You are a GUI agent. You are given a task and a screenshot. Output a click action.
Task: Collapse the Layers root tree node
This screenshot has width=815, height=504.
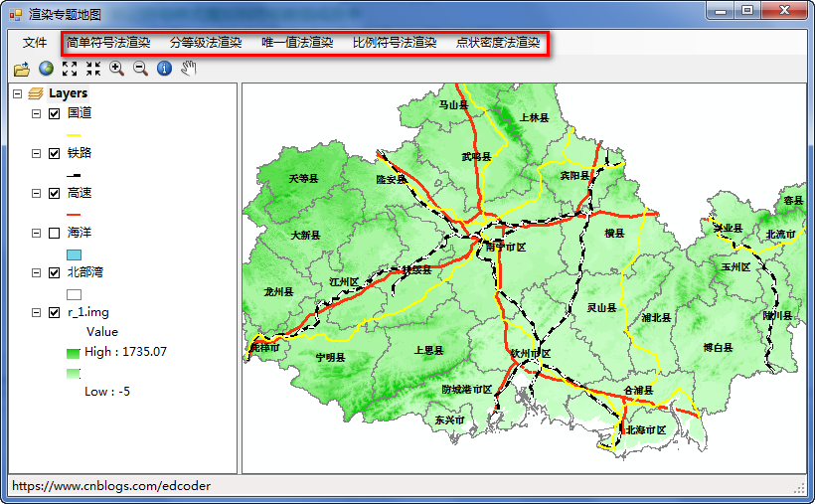17,93
